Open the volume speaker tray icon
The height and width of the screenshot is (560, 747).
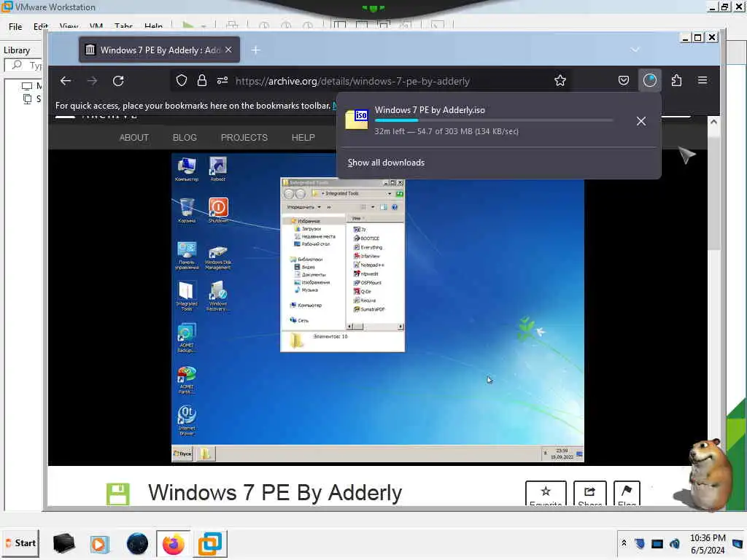click(x=675, y=543)
